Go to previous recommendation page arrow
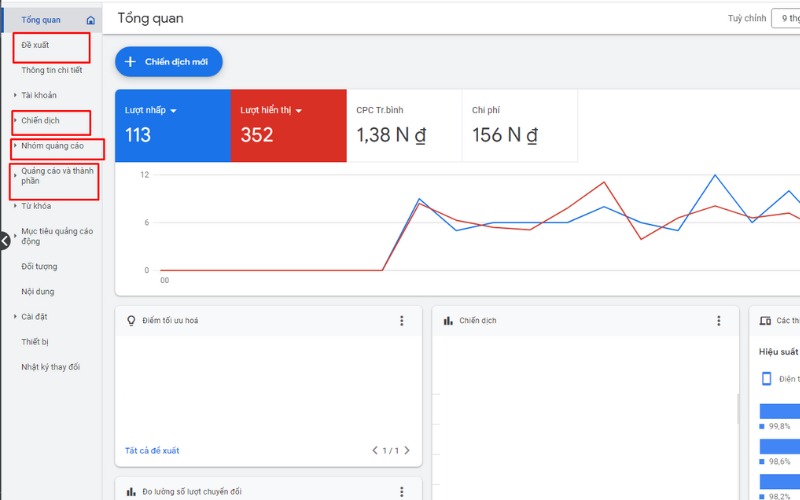This screenshot has width=800, height=500. [x=375, y=451]
